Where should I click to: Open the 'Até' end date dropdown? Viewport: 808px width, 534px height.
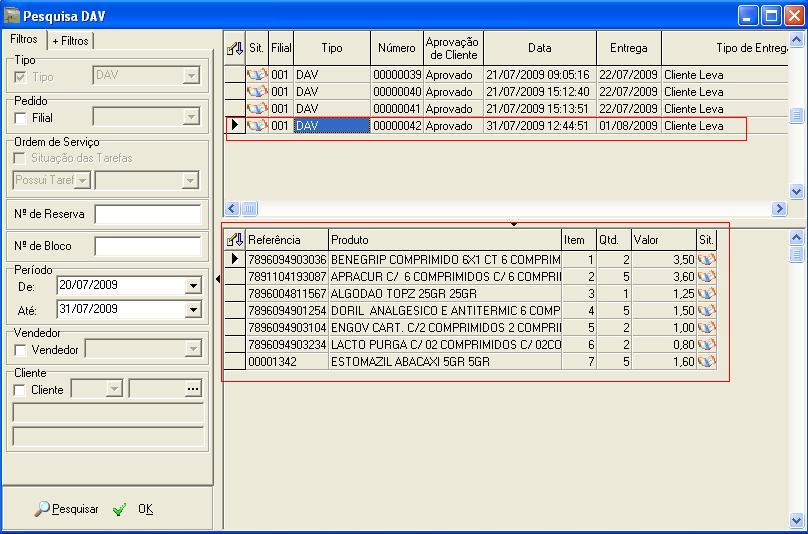tap(193, 310)
